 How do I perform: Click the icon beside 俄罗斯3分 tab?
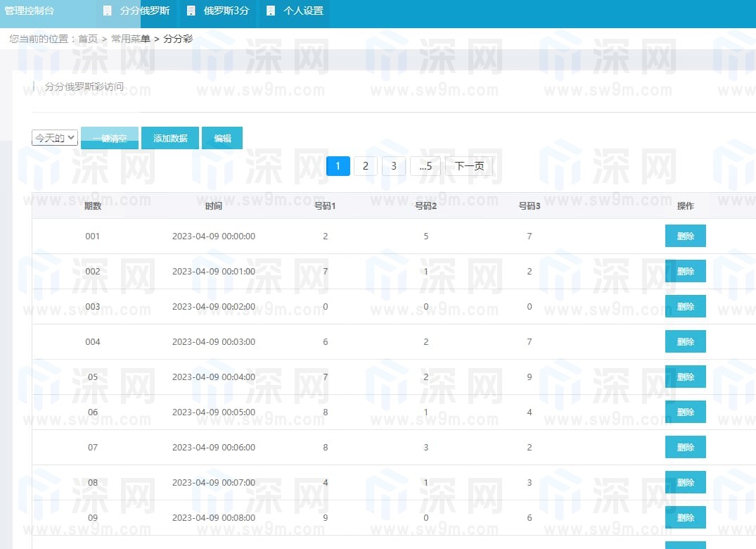click(191, 11)
